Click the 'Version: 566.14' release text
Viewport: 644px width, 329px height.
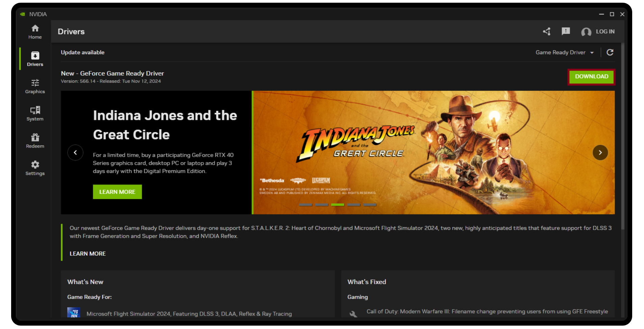coord(111,81)
